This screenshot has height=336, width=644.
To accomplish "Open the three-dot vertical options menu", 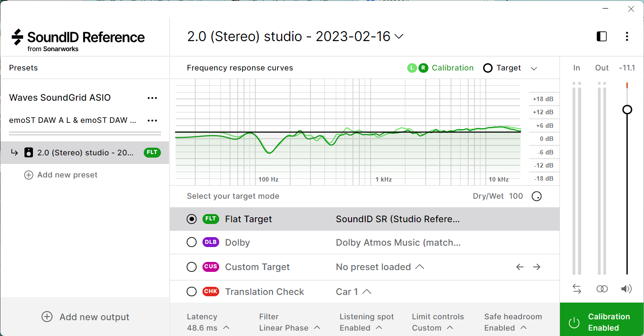I will [627, 37].
